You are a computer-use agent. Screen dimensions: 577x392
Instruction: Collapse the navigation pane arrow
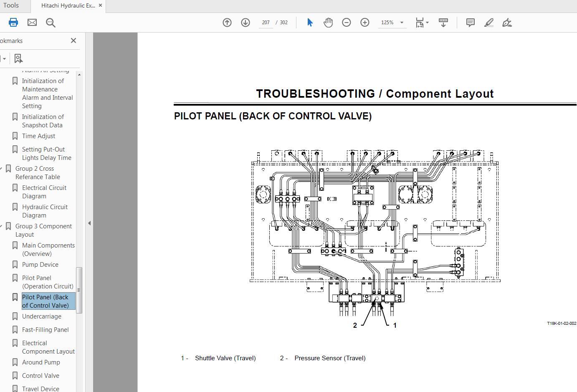point(89,223)
